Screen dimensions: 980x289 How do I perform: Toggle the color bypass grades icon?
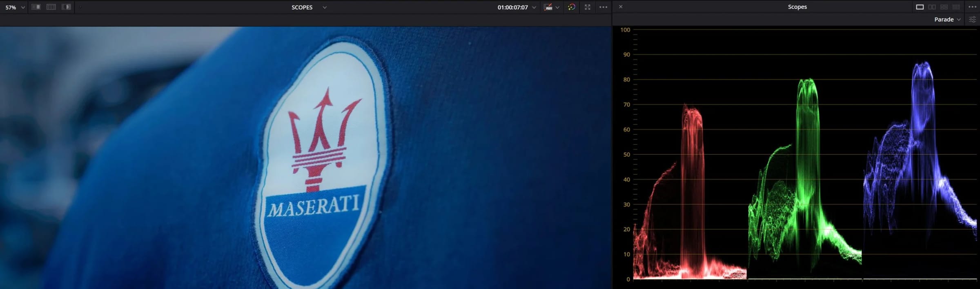point(571,7)
